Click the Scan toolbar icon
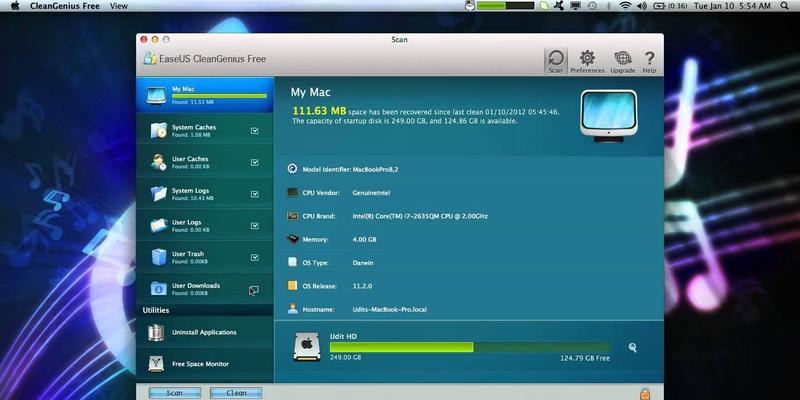The width and height of the screenshot is (800, 400). (556, 61)
